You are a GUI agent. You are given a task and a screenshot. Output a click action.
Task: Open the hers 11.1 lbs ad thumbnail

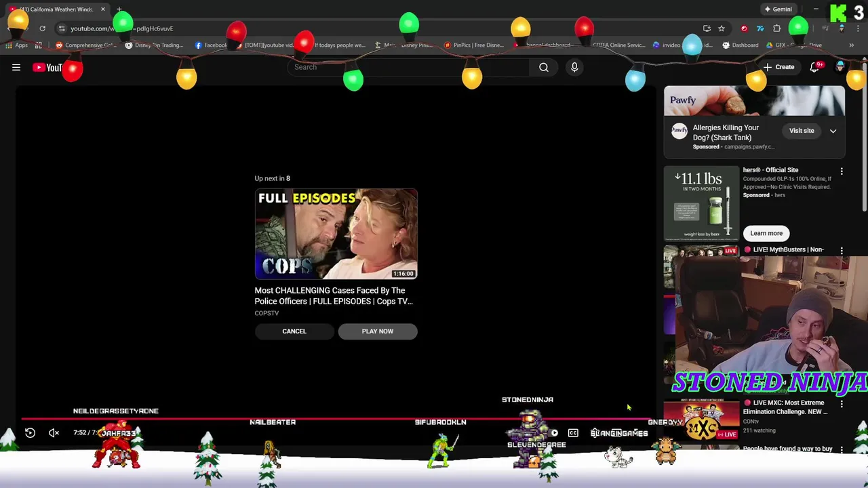701,203
